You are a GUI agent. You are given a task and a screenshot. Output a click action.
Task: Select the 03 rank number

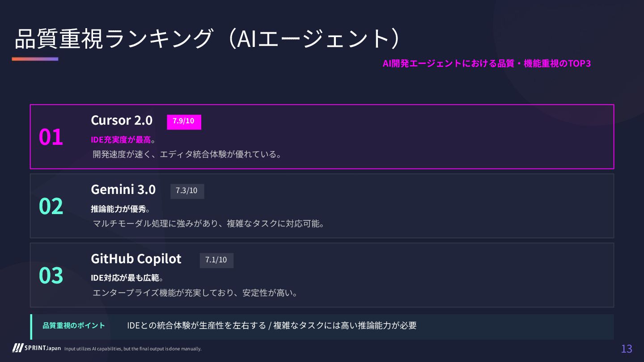pyautogui.click(x=51, y=276)
